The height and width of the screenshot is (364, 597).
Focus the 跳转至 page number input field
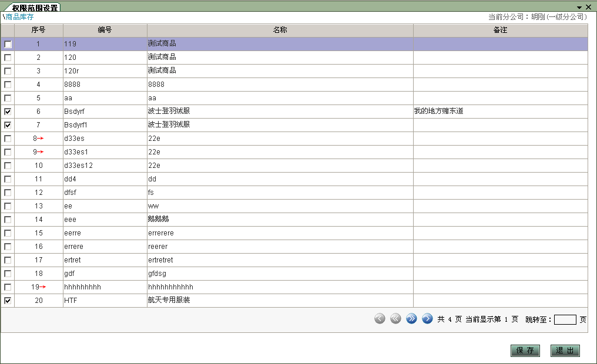coord(565,320)
